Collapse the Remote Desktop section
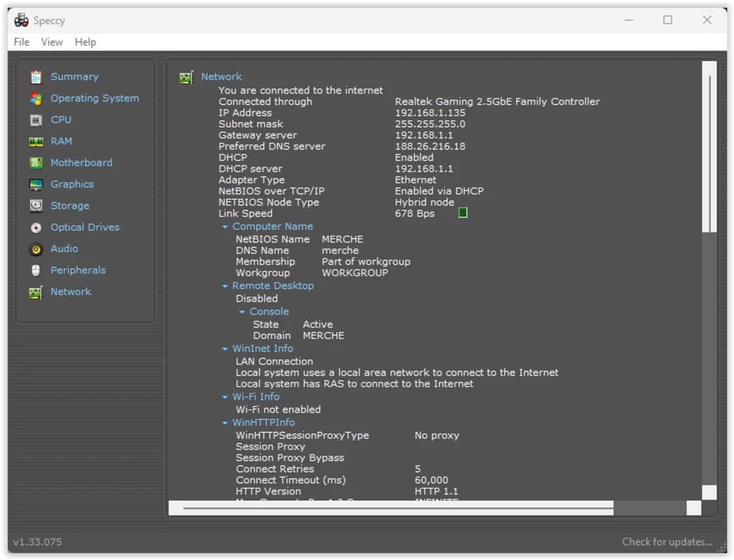This screenshot has width=734, height=560. pos(225,286)
